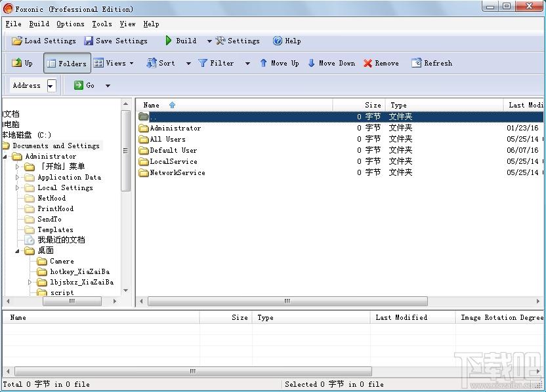546x392 pixels.
Task: Click Last Modified header in bottom pane
Action: pyautogui.click(x=413, y=317)
